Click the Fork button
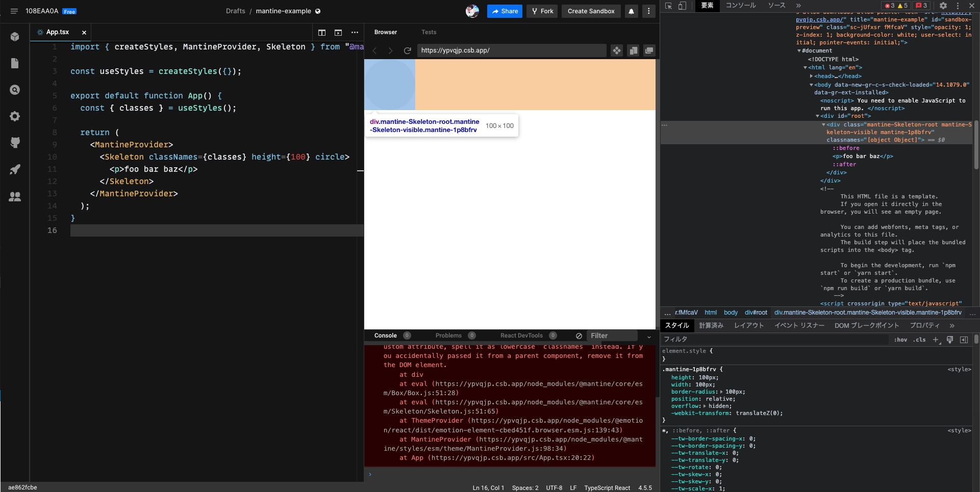Screen dimensions: 980x492 click(x=542, y=11)
